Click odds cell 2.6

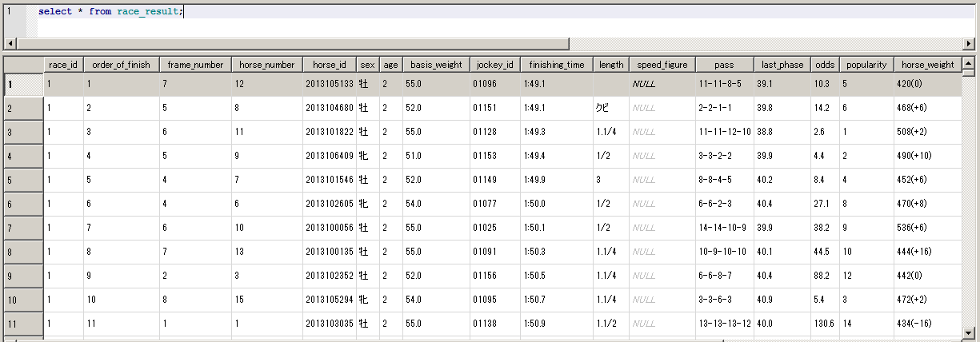click(824, 132)
